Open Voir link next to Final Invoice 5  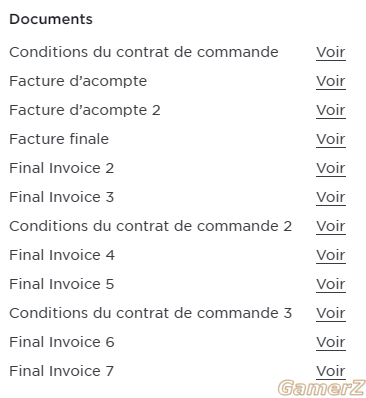point(331,284)
